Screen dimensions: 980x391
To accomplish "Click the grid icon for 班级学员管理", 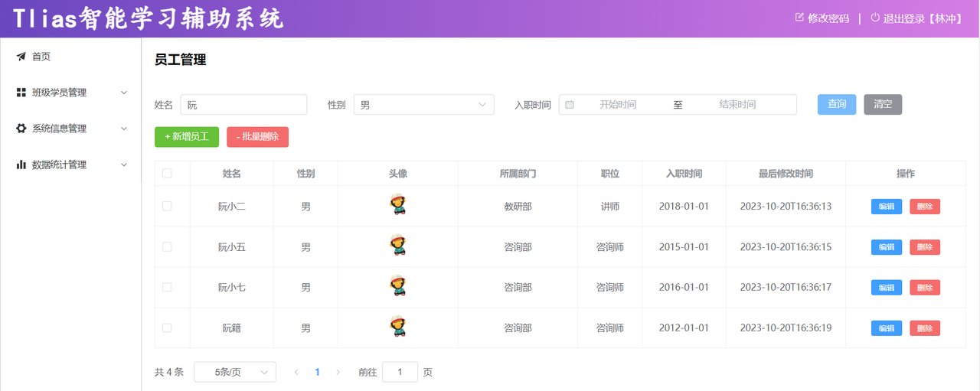I will (x=21, y=93).
